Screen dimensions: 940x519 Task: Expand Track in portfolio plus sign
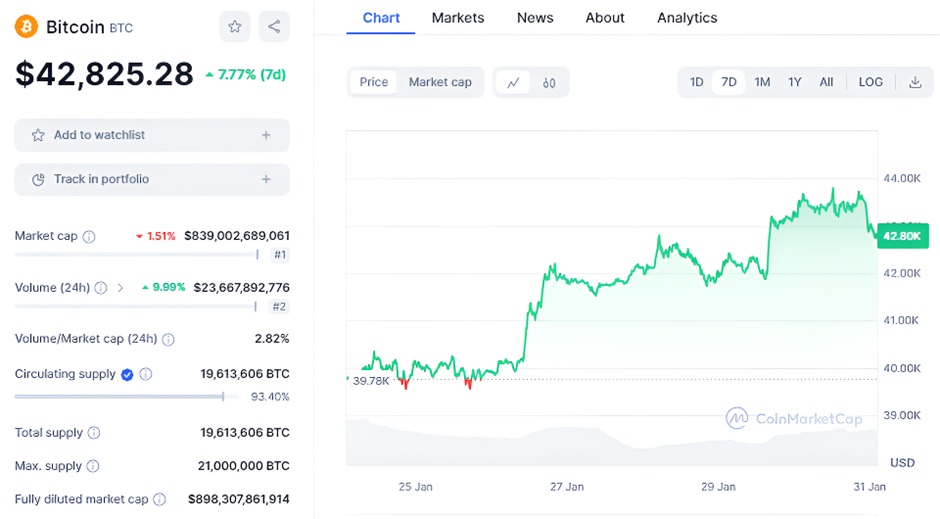pos(266,179)
